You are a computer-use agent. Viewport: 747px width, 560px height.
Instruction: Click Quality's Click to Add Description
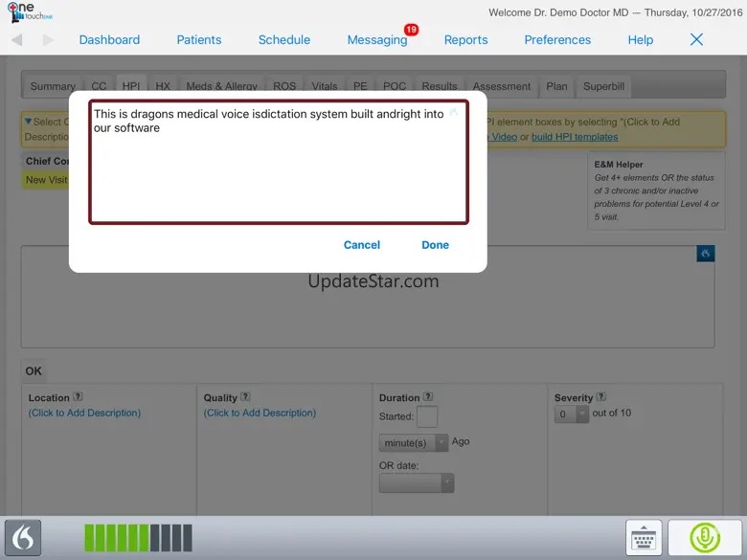point(260,413)
